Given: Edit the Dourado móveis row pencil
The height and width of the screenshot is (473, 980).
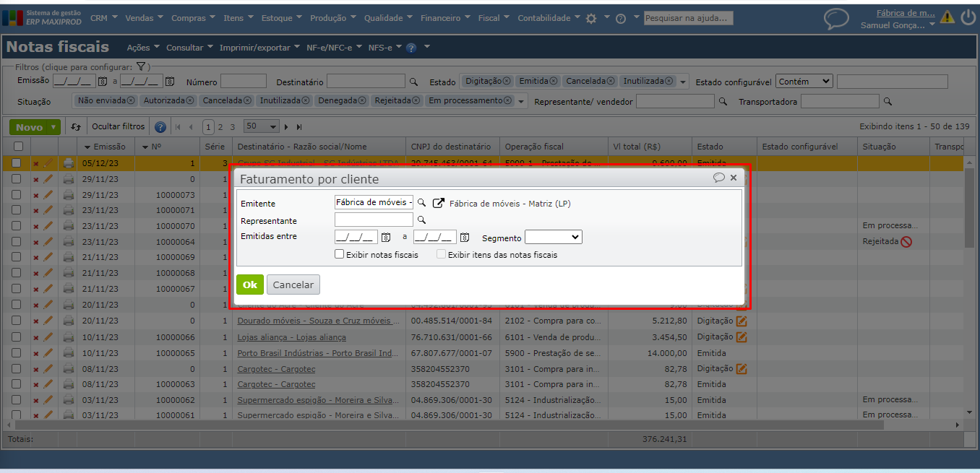Looking at the screenshot, I should click(x=48, y=321).
